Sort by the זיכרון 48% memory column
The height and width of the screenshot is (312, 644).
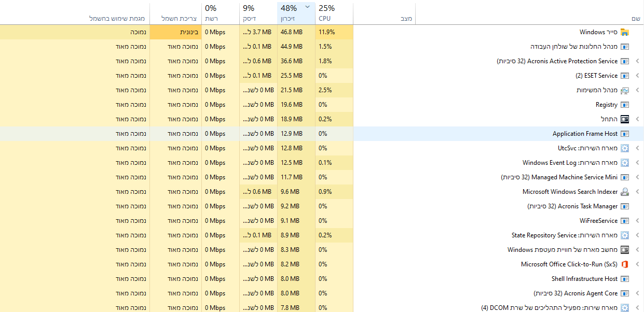click(x=296, y=13)
